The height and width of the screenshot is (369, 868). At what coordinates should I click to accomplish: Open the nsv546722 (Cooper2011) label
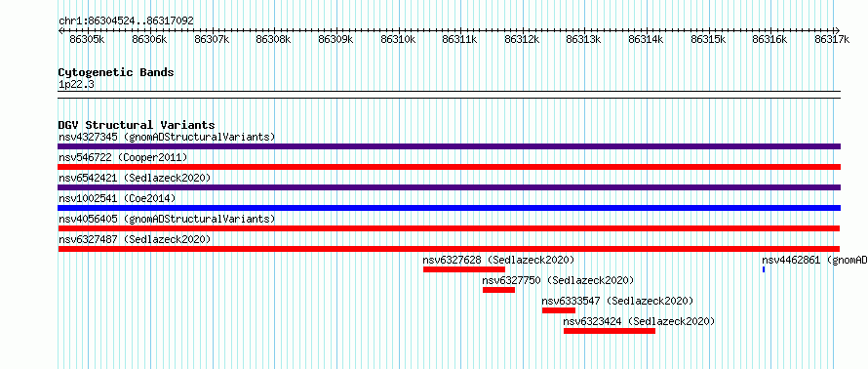(123, 157)
